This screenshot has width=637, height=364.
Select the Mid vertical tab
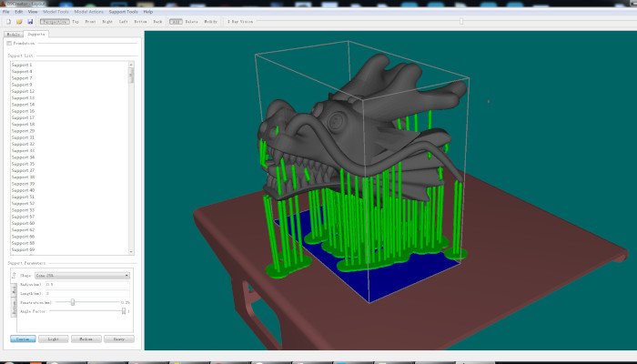[x=14, y=290]
